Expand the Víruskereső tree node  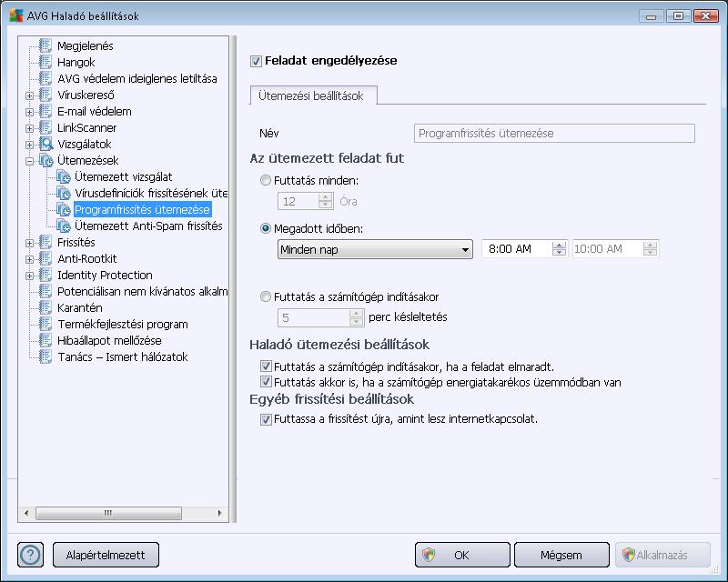click(x=30, y=95)
